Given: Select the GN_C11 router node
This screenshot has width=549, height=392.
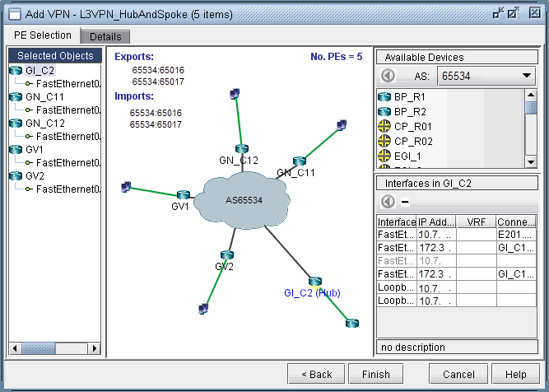Looking at the screenshot, I should (300, 161).
